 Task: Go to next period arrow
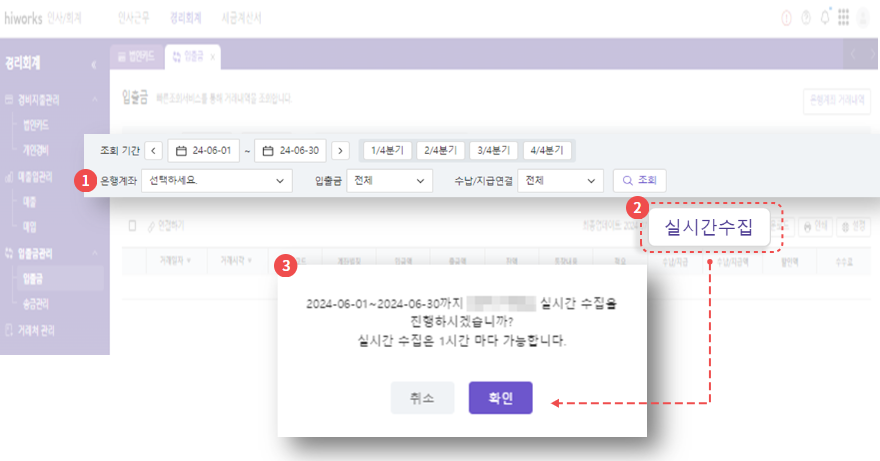pyautogui.click(x=340, y=150)
